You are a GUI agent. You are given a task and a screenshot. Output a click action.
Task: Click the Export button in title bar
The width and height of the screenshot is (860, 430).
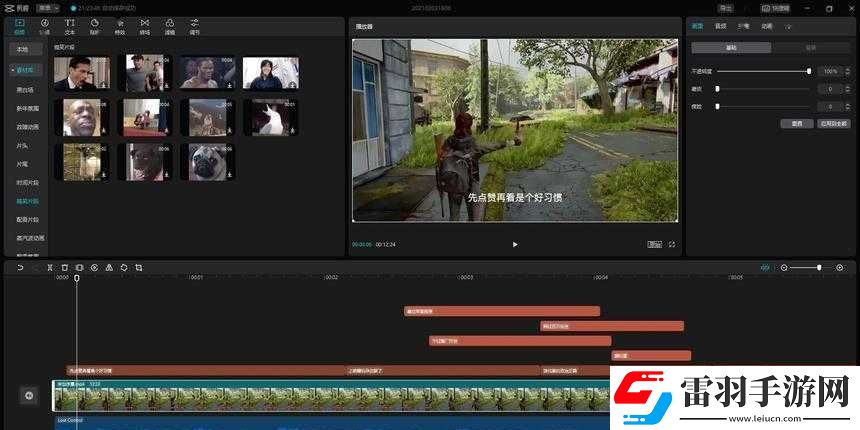[726, 8]
